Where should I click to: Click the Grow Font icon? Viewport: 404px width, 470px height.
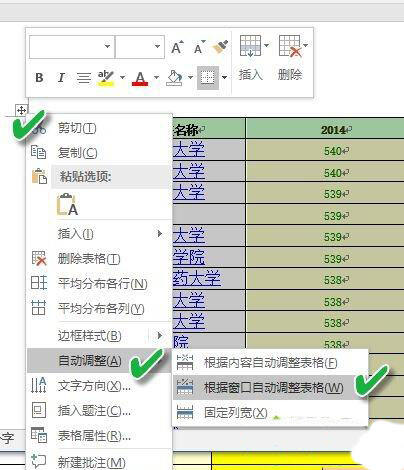pyautogui.click(x=177, y=47)
